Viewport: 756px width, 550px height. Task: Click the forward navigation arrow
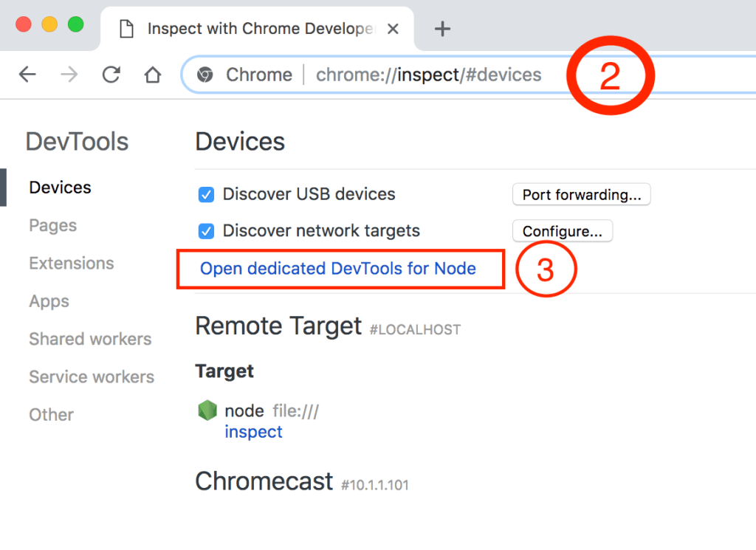click(69, 75)
